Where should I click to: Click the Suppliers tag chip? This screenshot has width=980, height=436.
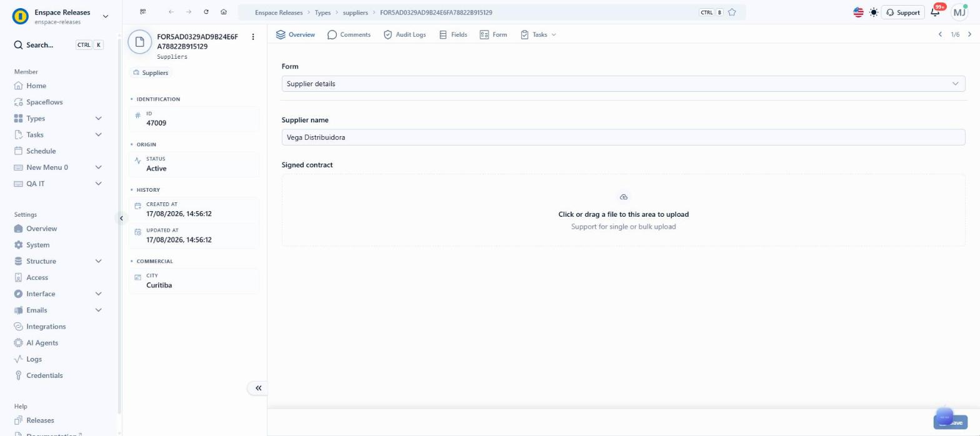click(151, 72)
